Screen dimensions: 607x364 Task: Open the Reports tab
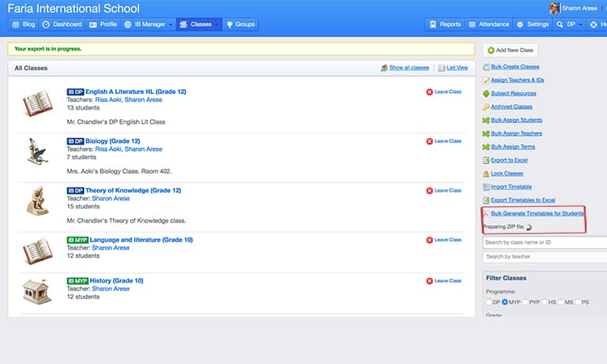coord(445,24)
